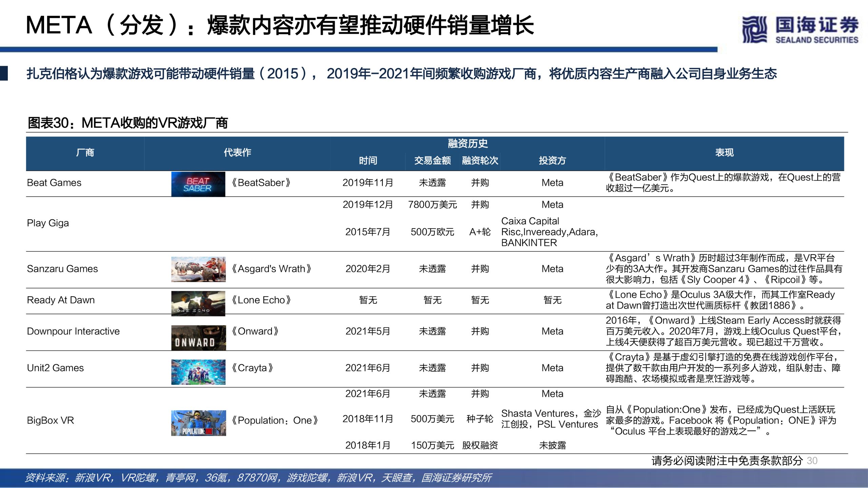Image resolution: width=868 pixels, height=488 pixels.
Task: Click the Asgard's Wrath performance description
Action: pyautogui.click(x=724, y=269)
